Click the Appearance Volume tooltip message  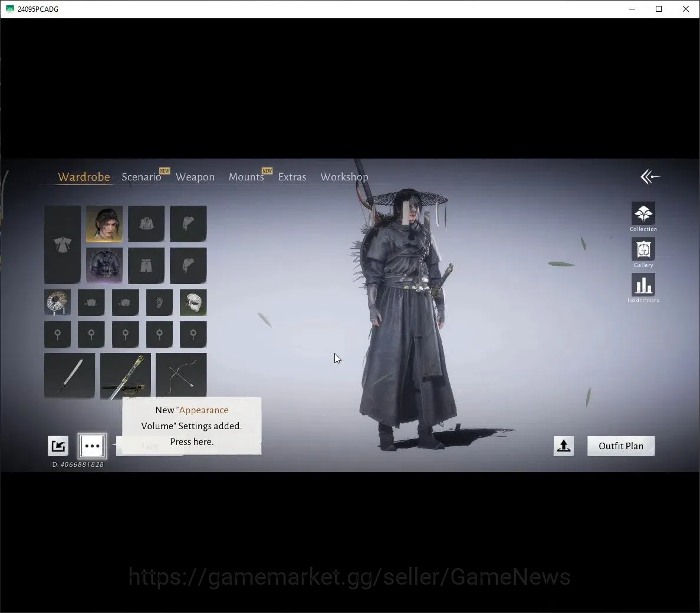click(x=192, y=426)
